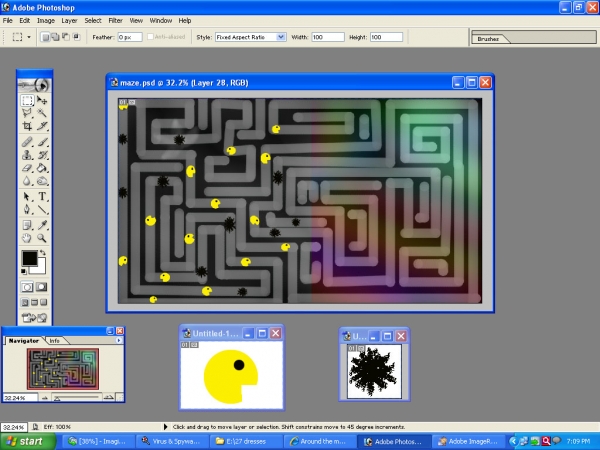Select the Clone Stamp tool

27,155
